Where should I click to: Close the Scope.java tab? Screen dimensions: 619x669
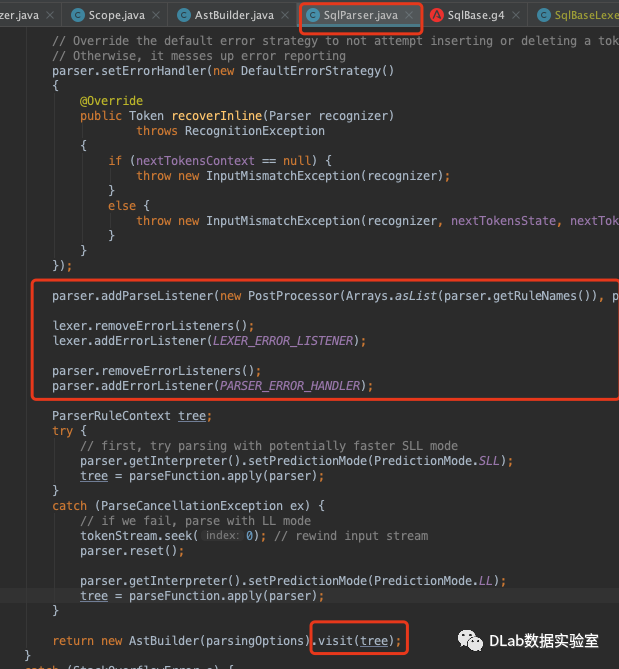point(156,15)
